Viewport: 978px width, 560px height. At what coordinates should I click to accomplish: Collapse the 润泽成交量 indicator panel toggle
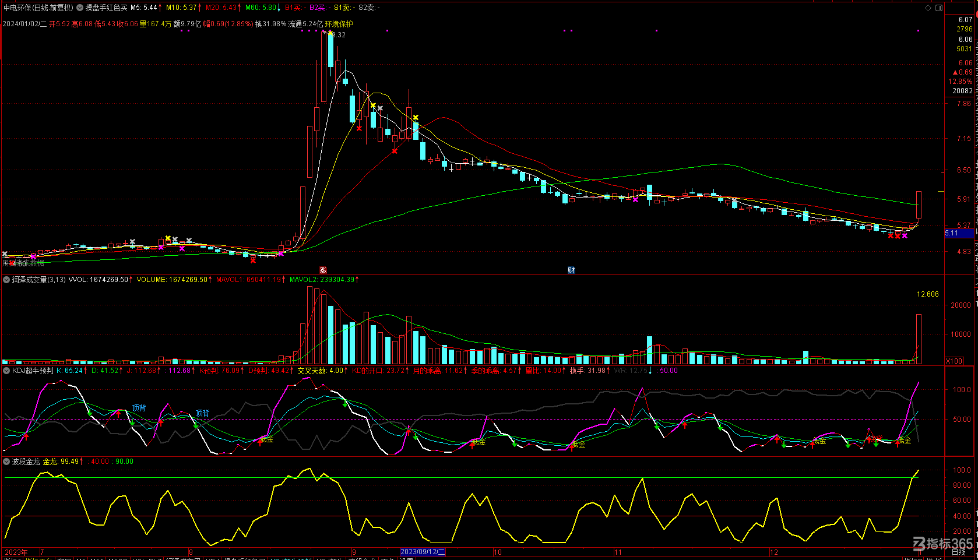coord(6,280)
